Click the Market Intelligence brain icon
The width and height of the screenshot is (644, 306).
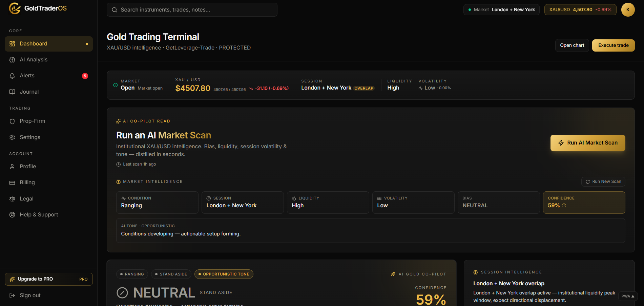pos(119,182)
